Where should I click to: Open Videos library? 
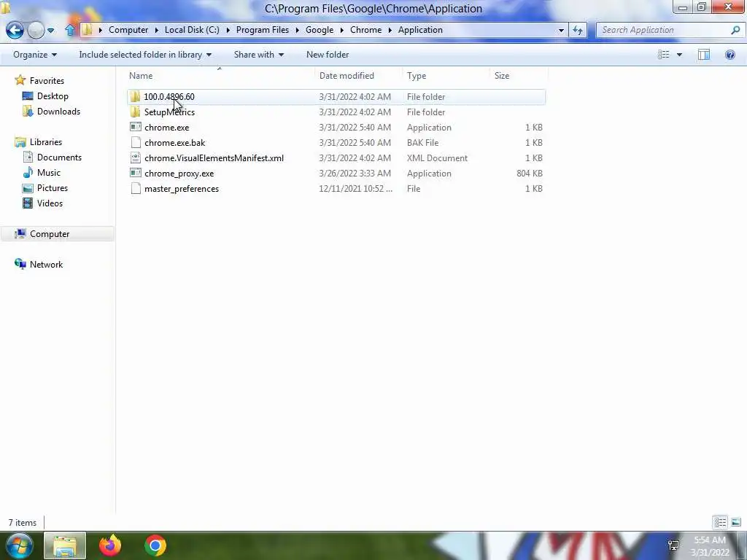click(50, 203)
